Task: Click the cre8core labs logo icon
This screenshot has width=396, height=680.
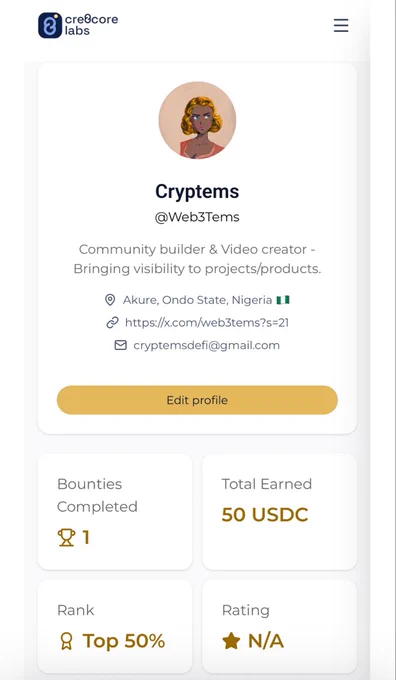Action: click(50, 25)
